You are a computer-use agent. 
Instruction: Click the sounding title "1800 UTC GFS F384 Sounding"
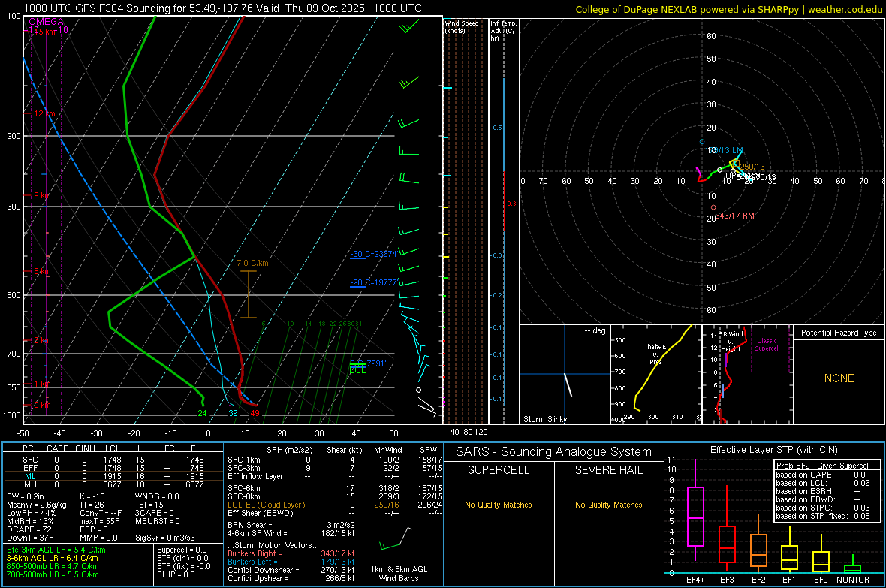click(97, 8)
